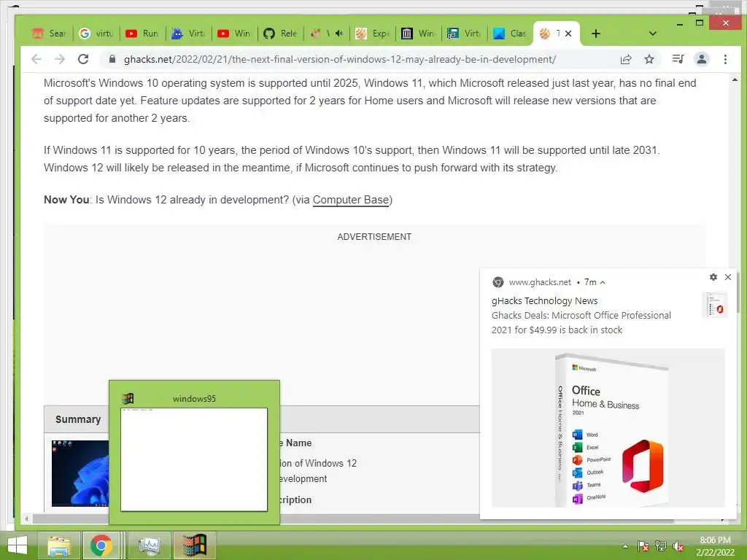Switch to the YouTube 'Run' tab
Image resolution: width=747 pixels, height=560 pixels.
point(142,34)
